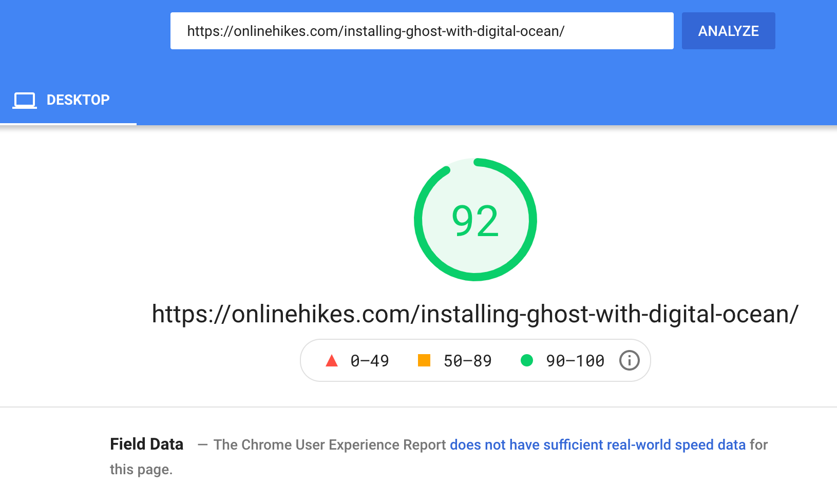Screen dimensions: 837x504
Task: Click the 0–49 score range label
Action: coord(370,361)
